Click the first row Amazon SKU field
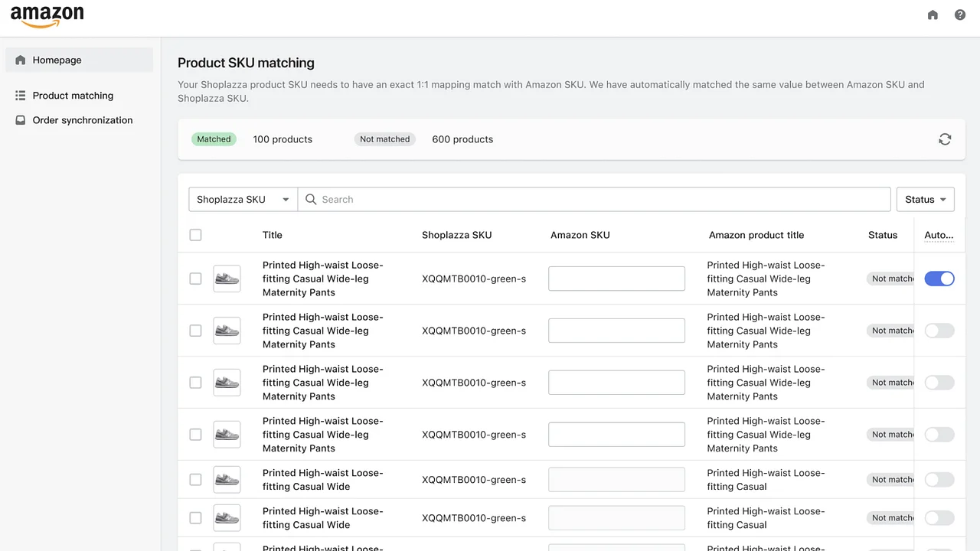The height and width of the screenshot is (551, 980). pyautogui.click(x=616, y=279)
